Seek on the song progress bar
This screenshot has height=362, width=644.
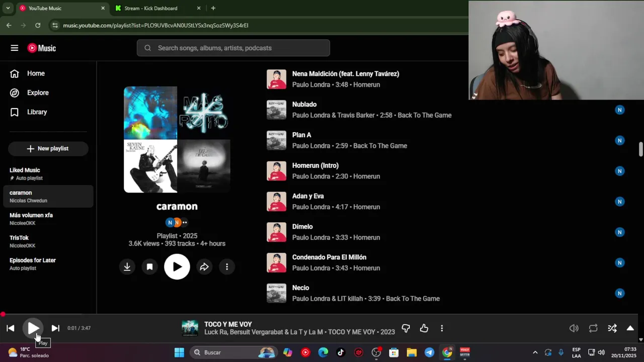pos(319,314)
